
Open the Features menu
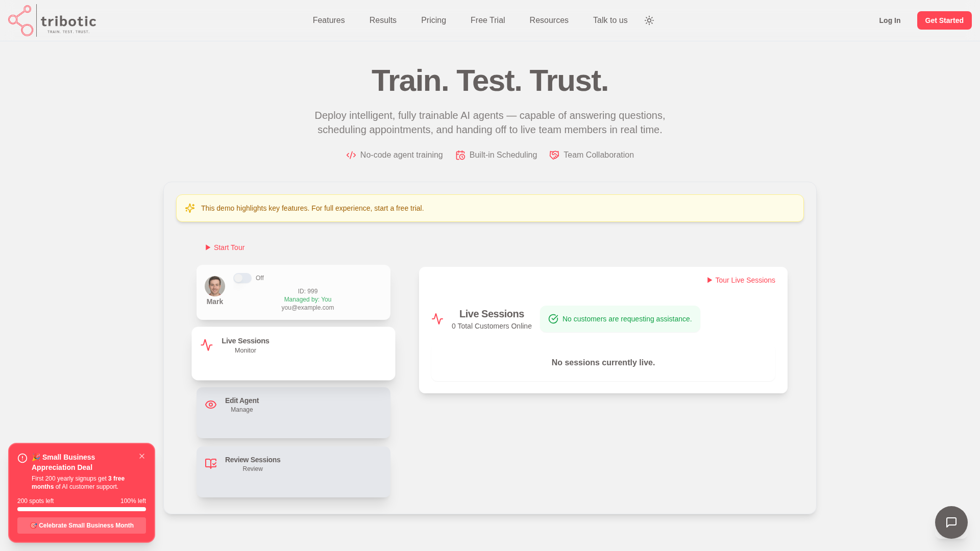pyautogui.click(x=329, y=20)
